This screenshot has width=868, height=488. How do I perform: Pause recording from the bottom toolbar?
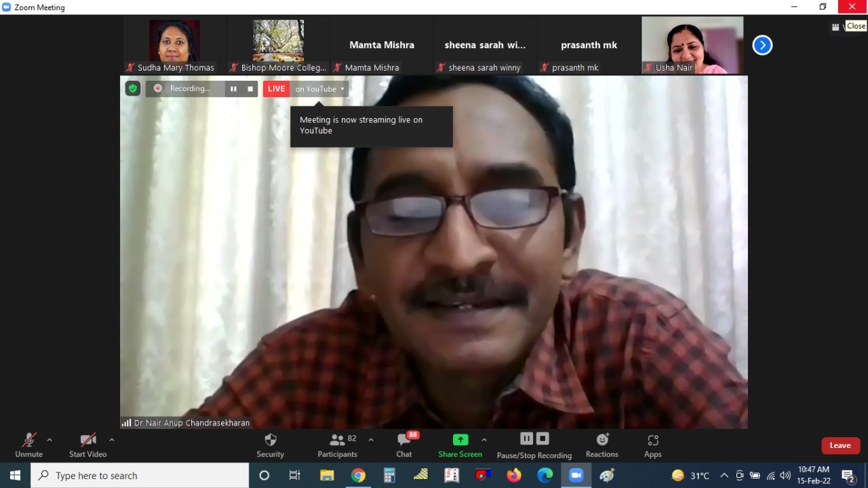526,438
